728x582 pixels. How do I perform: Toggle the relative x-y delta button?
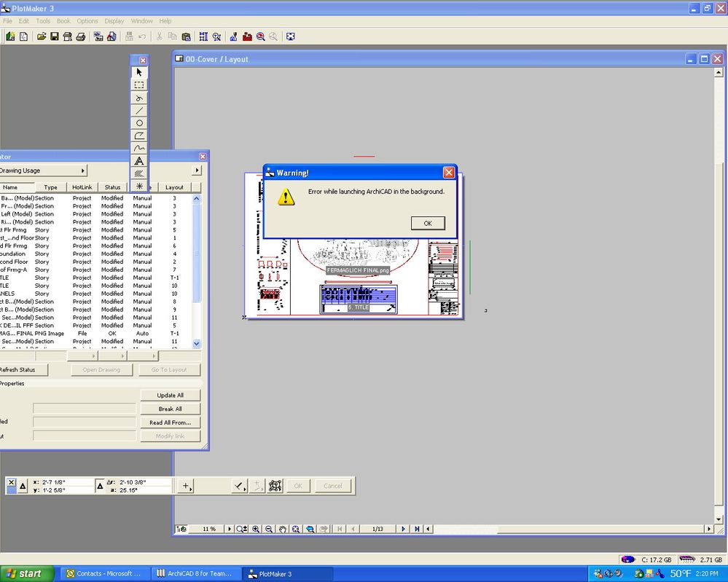23,487
